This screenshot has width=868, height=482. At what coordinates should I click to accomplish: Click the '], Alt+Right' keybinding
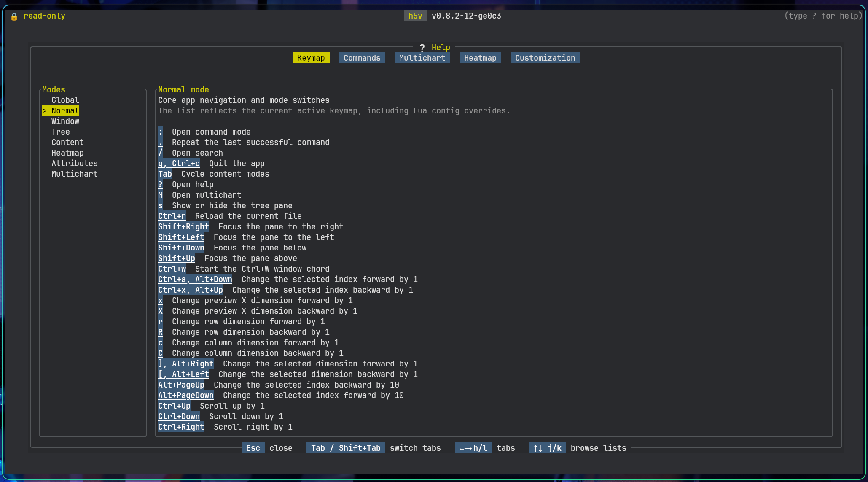186,364
